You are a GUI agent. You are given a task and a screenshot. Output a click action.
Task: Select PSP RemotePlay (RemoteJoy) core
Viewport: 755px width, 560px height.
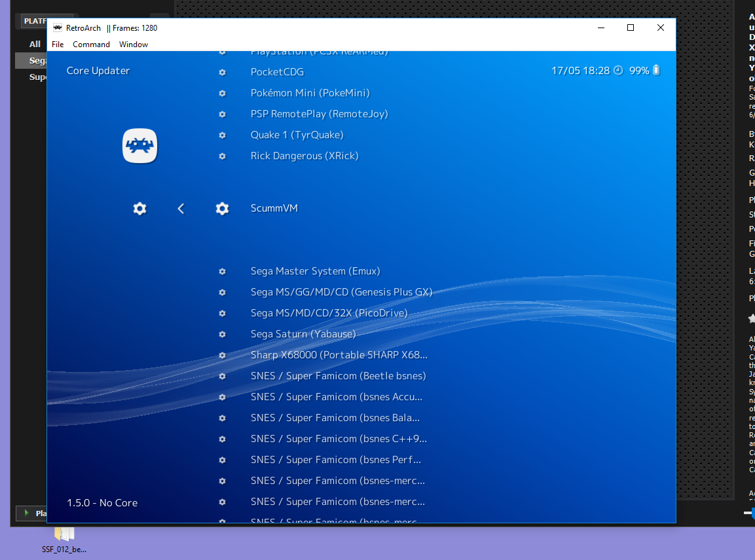point(320,114)
